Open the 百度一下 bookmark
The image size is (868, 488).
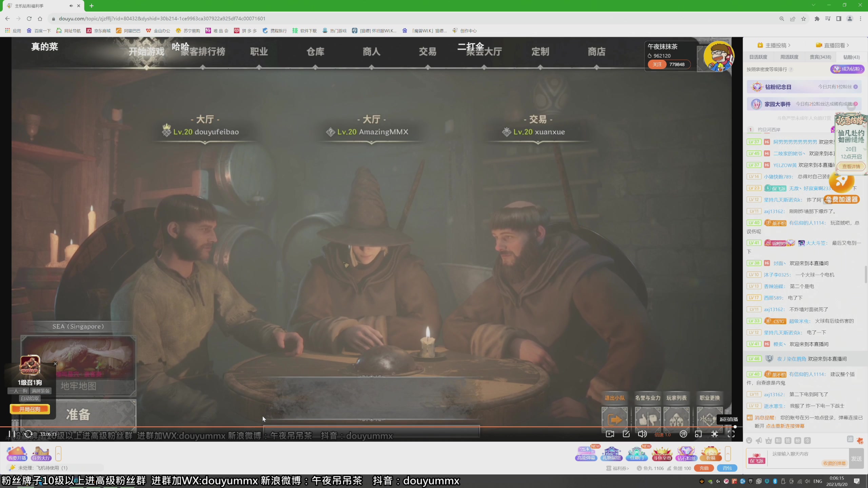tap(39, 31)
